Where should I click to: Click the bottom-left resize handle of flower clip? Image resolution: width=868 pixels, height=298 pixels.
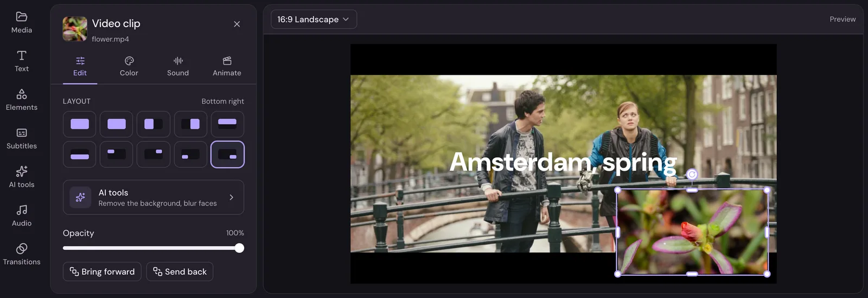[617, 274]
